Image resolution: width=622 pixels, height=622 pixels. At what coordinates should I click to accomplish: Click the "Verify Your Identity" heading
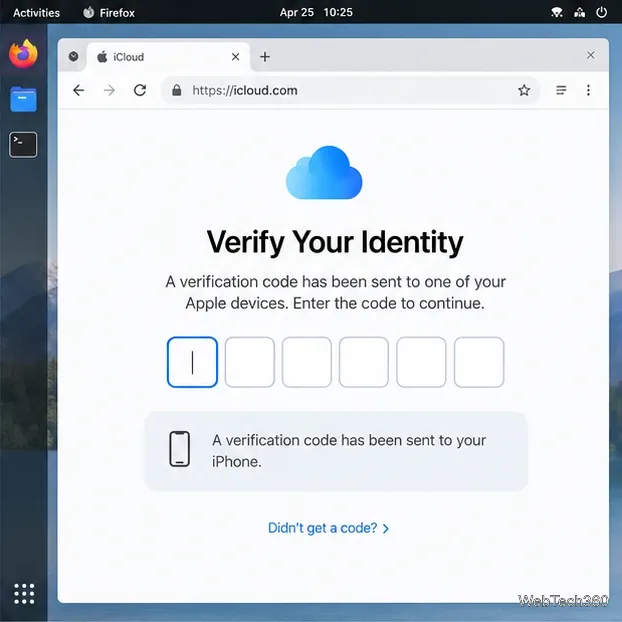pos(335,242)
